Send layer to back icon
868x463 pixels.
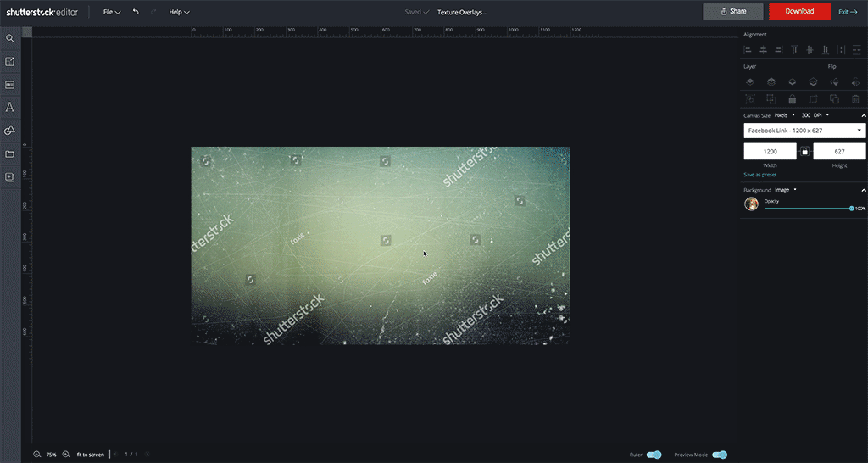pyautogui.click(x=813, y=82)
